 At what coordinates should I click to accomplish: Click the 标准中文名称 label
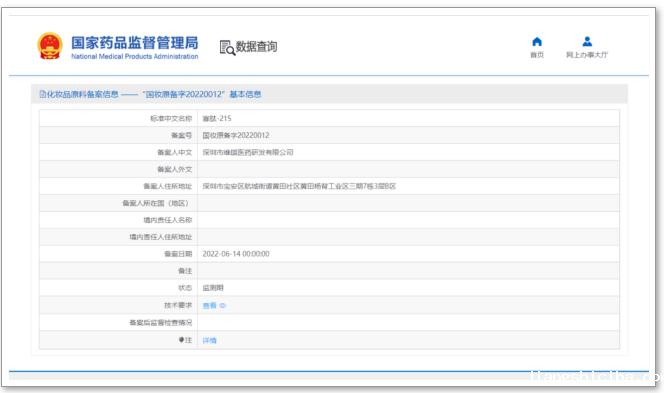coord(171,118)
